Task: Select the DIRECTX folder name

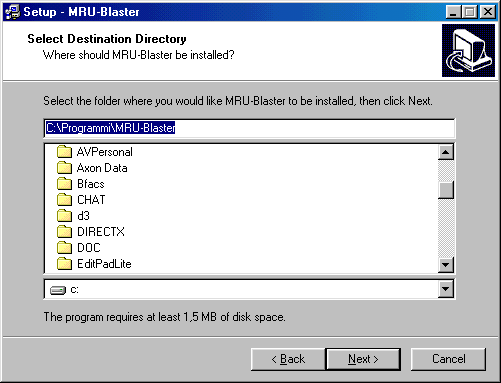Action: (x=101, y=232)
